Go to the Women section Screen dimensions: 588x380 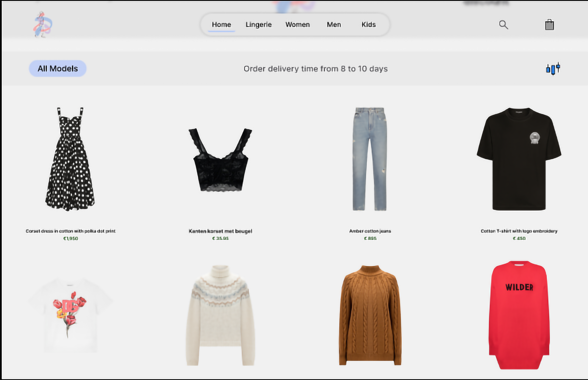(297, 25)
